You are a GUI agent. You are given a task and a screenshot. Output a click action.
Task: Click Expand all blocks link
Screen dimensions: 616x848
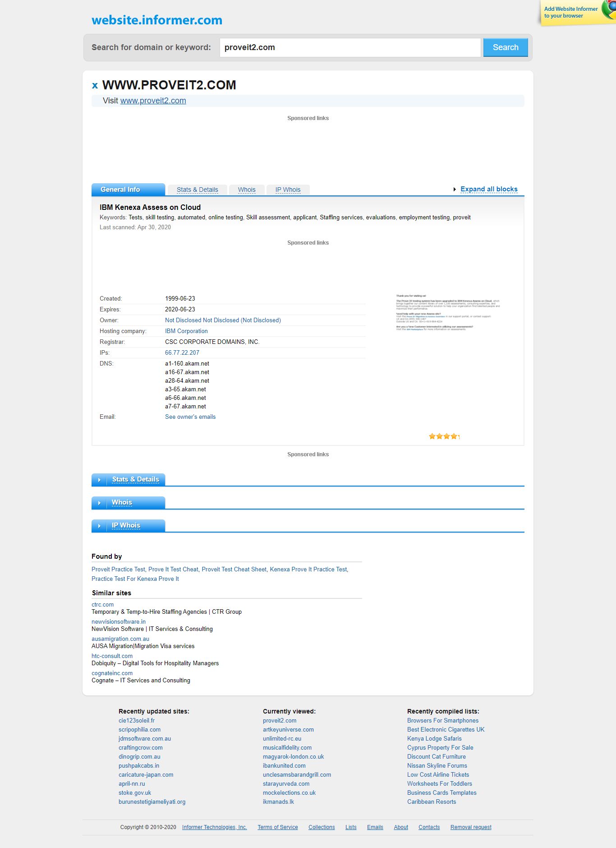coord(489,189)
